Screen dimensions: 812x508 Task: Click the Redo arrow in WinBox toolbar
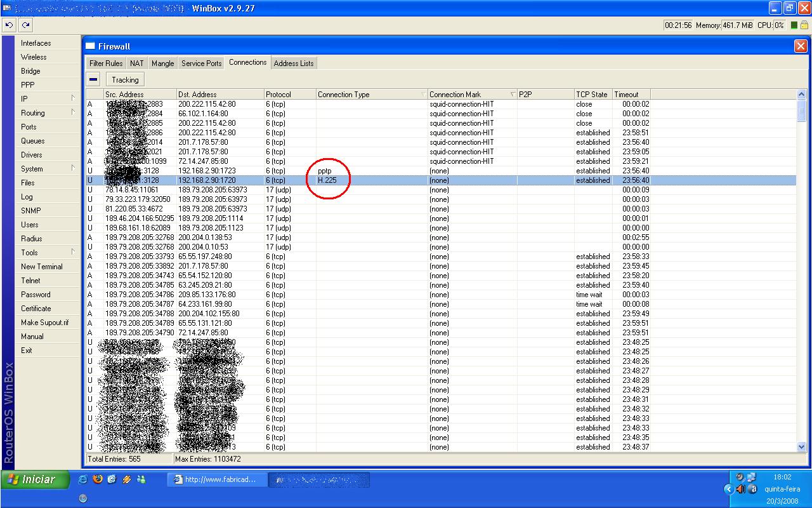pos(25,25)
